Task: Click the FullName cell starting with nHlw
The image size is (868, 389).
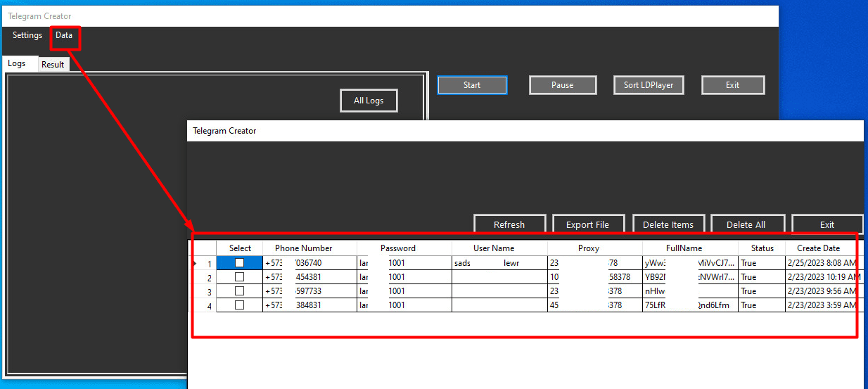Action: tap(691, 291)
